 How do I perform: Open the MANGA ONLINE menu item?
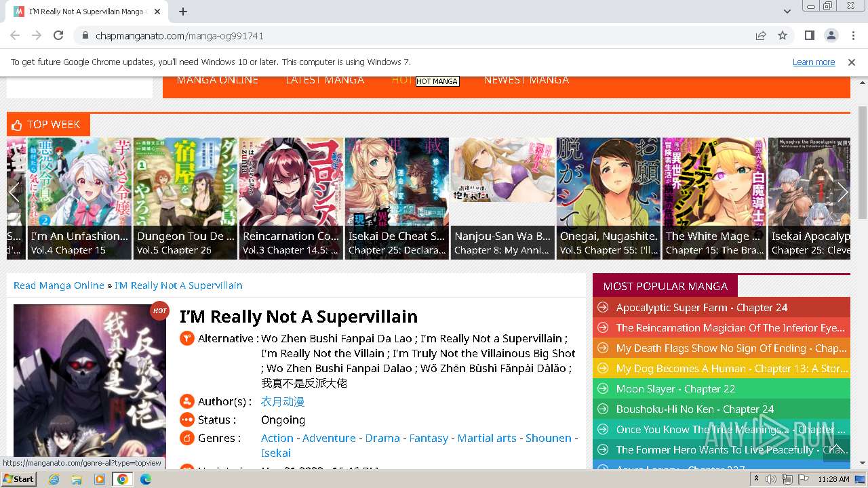point(218,80)
